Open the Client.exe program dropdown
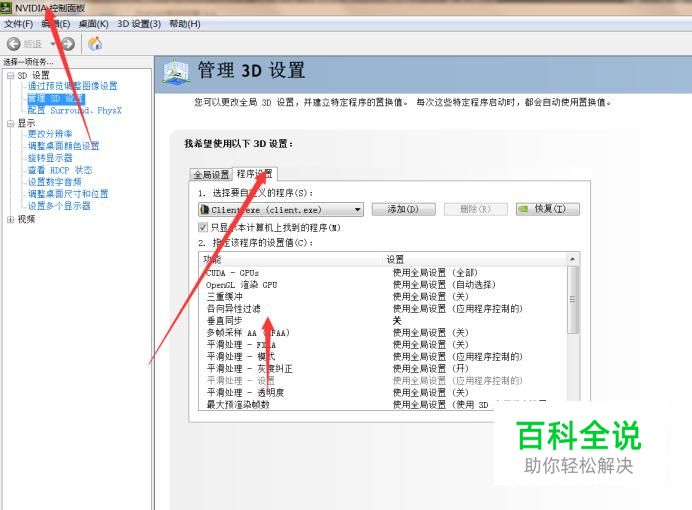 [281, 210]
